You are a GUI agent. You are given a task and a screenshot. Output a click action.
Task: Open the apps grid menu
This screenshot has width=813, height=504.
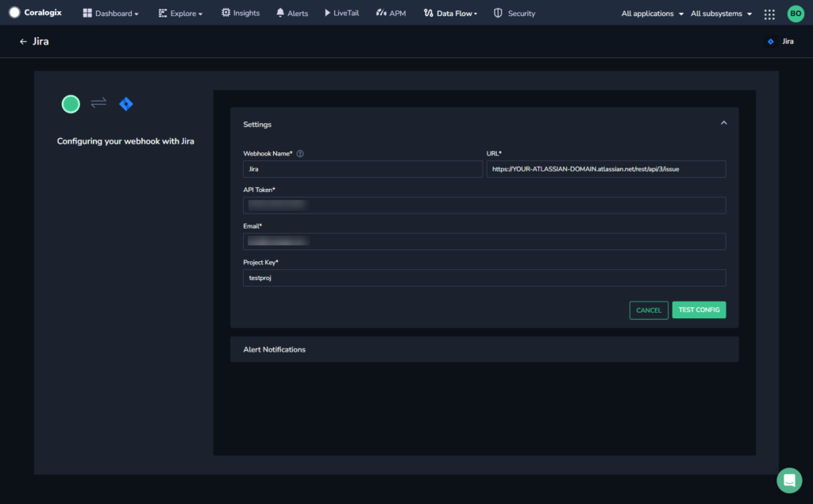pos(769,14)
